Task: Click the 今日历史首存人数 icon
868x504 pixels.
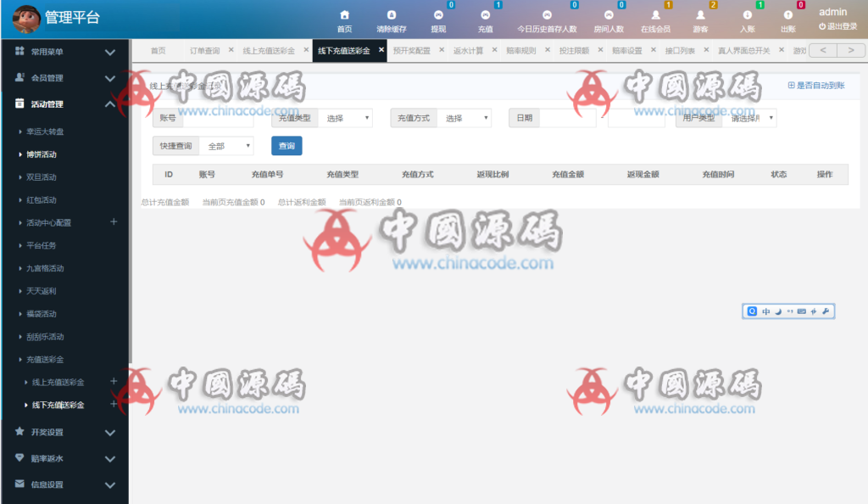Action: click(x=547, y=15)
